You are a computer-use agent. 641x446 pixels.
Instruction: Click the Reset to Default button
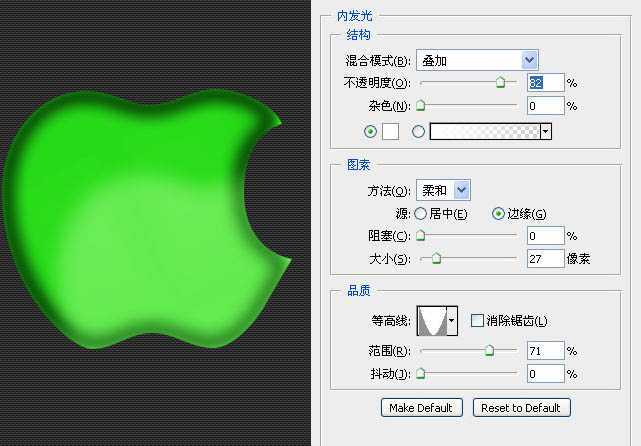click(521, 408)
